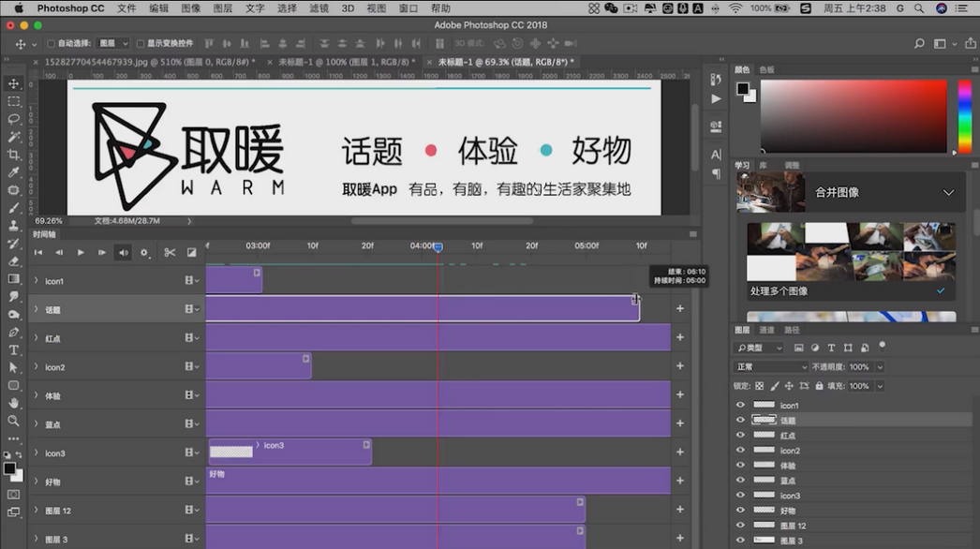Select the Lasso tool
Viewport: 980px width, 549px height.
click(13, 119)
